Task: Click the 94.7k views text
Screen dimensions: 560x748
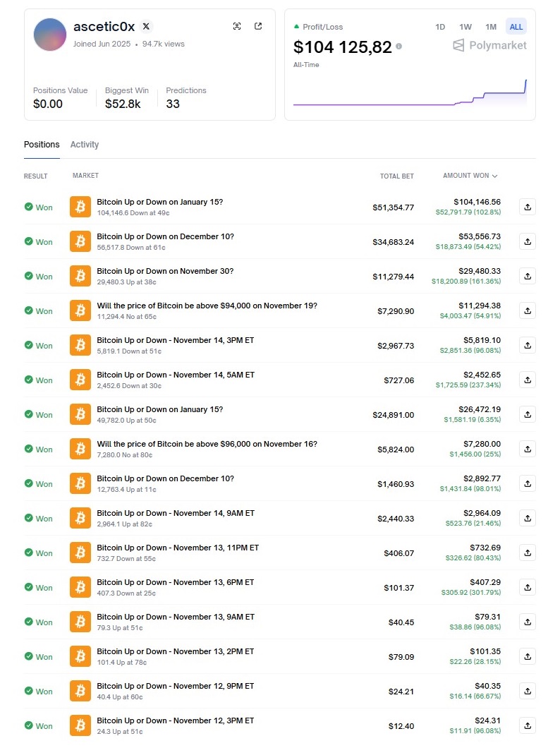Action: 163,44
